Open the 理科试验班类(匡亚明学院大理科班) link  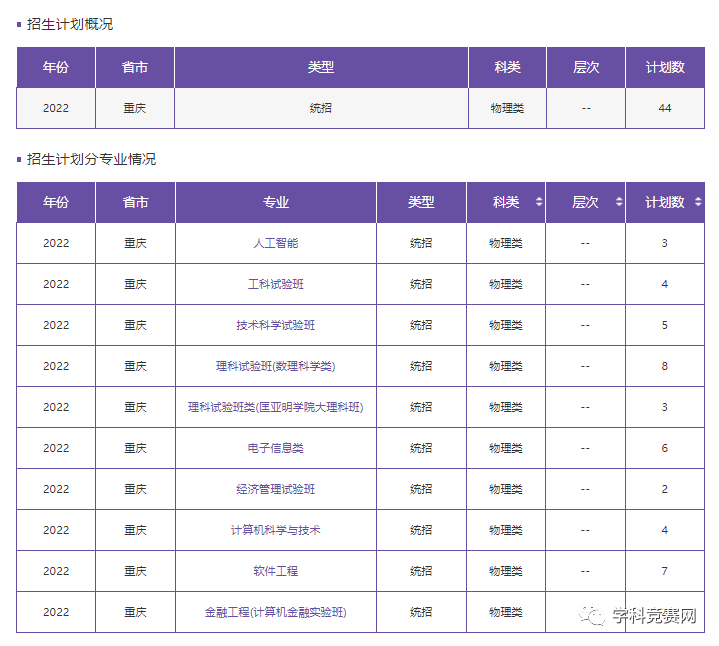(x=276, y=407)
